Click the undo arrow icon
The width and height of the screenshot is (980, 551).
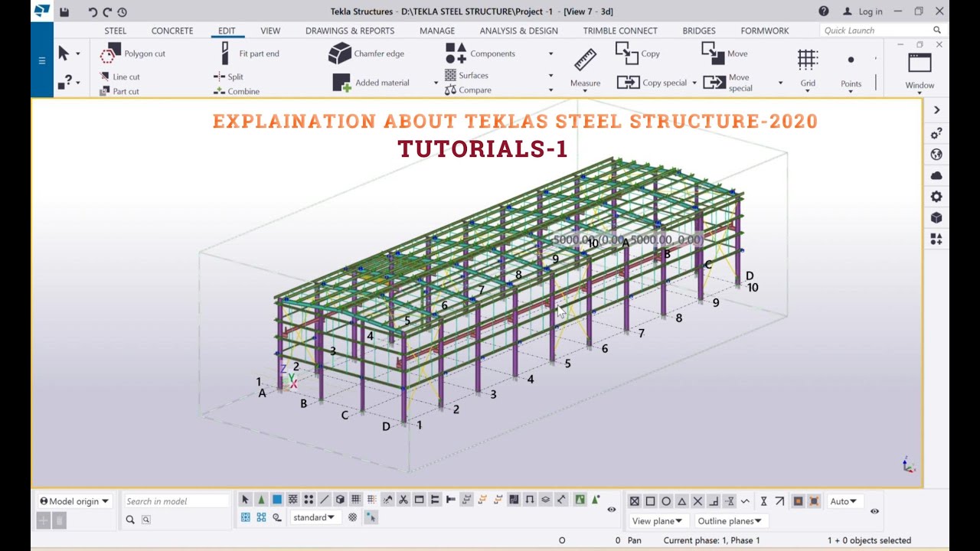pos(93,11)
